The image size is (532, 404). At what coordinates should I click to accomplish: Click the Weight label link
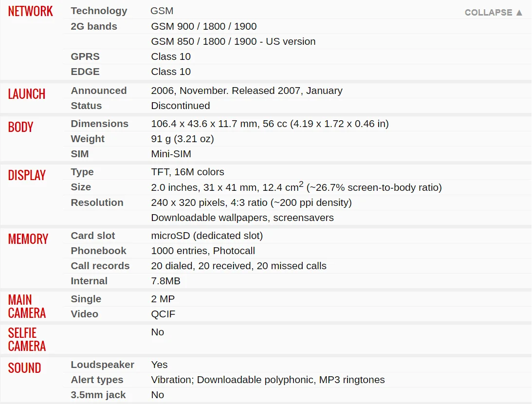pyautogui.click(x=88, y=139)
